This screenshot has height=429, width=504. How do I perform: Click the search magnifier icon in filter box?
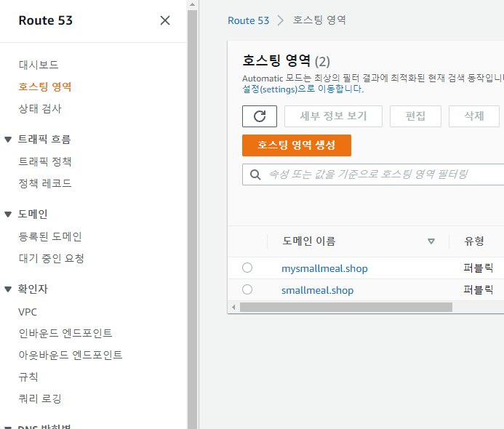click(255, 175)
